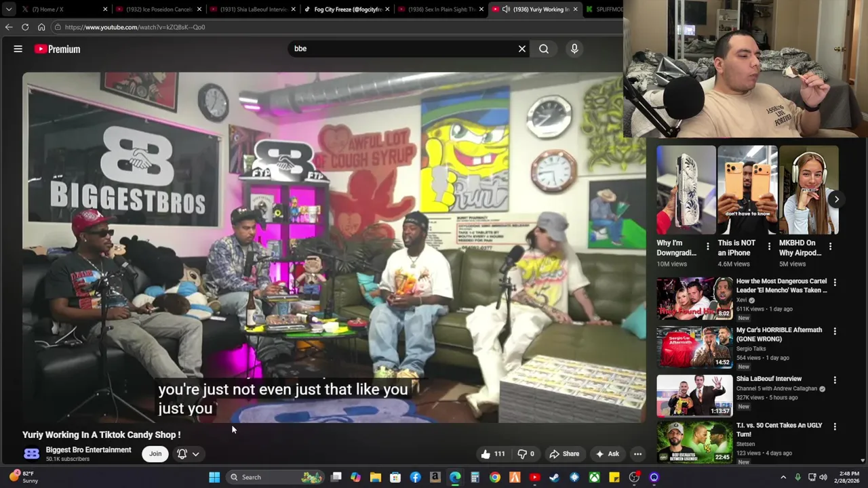868x488 pixels.
Task: Clear the search box with the X
Action: pyautogui.click(x=522, y=49)
